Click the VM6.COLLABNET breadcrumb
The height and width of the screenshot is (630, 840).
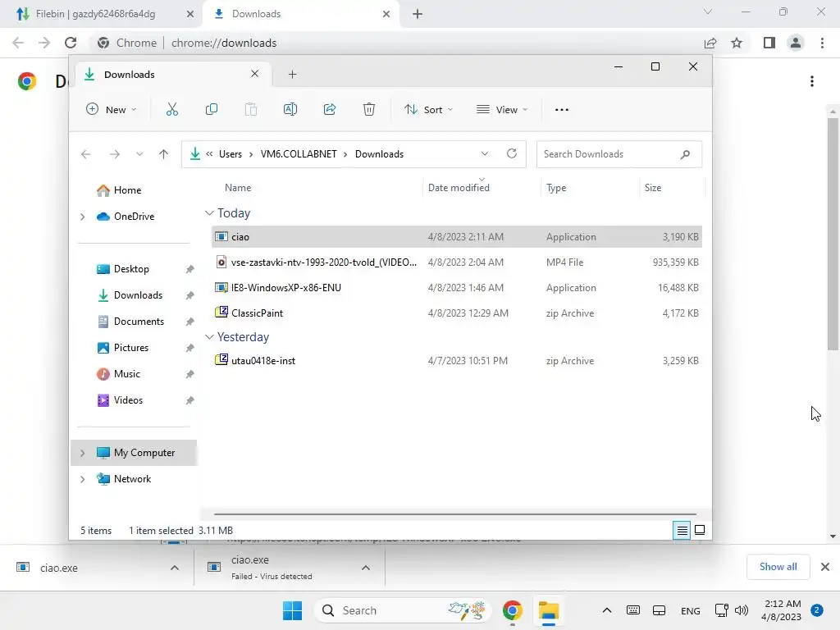pos(299,154)
